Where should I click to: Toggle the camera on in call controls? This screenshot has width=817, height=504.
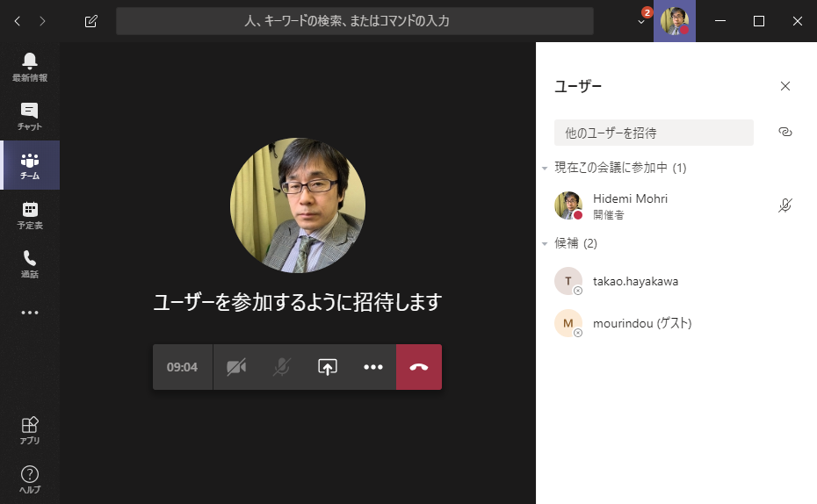[235, 367]
